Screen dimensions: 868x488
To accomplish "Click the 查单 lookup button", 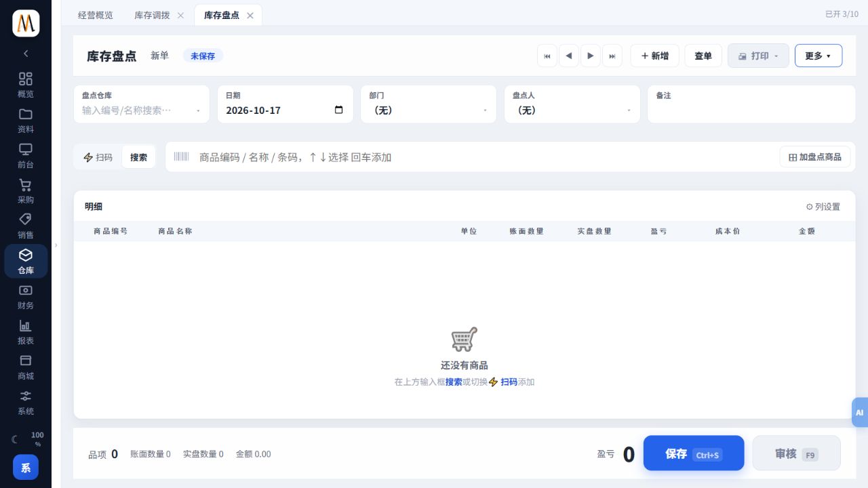I will (703, 56).
